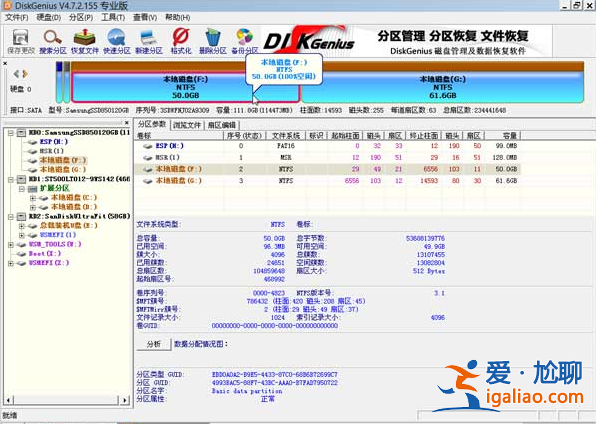The image size is (596, 424).
Task: Click the 53688139776 total bytes value
Action: 425,238
